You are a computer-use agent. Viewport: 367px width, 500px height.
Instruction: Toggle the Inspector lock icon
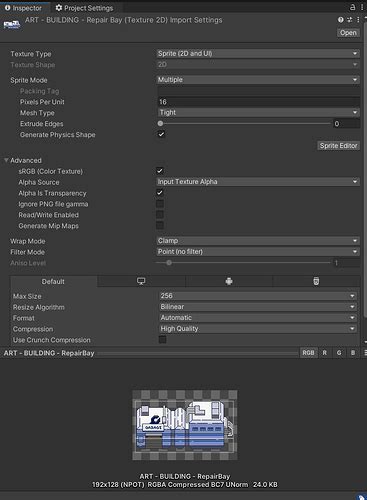point(352,7)
